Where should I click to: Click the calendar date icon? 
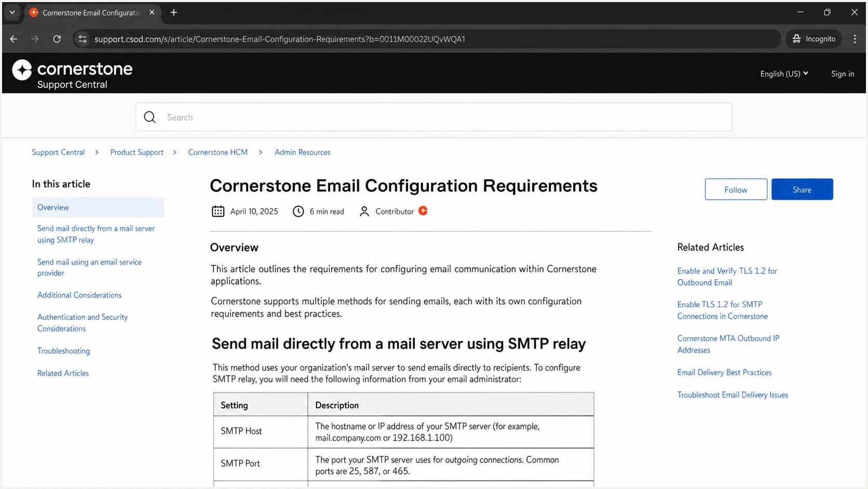click(218, 212)
